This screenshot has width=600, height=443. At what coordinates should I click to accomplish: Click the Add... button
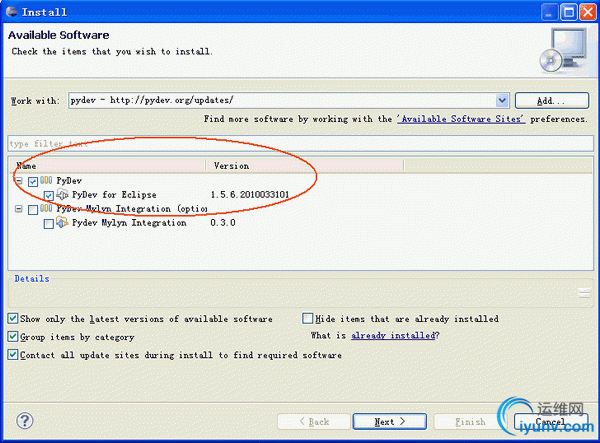(x=551, y=101)
